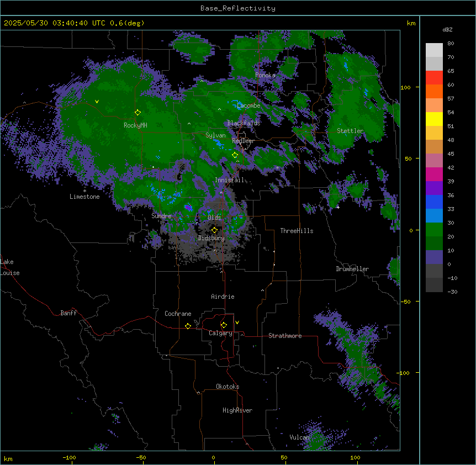Click the Banff town label

pyautogui.click(x=68, y=313)
